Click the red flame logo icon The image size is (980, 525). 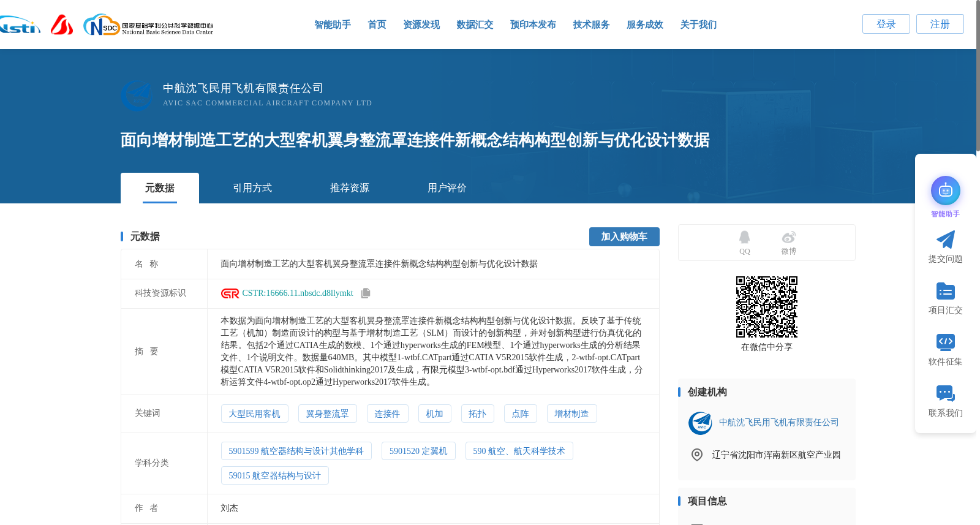coord(62,25)
